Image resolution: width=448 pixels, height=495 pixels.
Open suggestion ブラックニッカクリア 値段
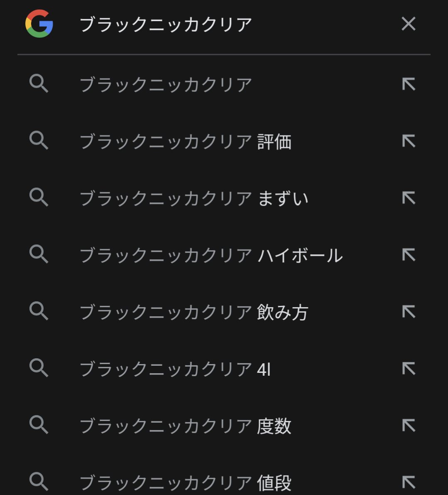coord(185,483)
